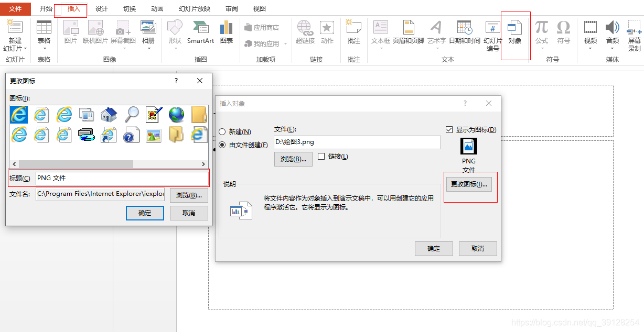Click the Video (视频) icon
The width and height of the screenshot is (644, 332).
point(591,27)
